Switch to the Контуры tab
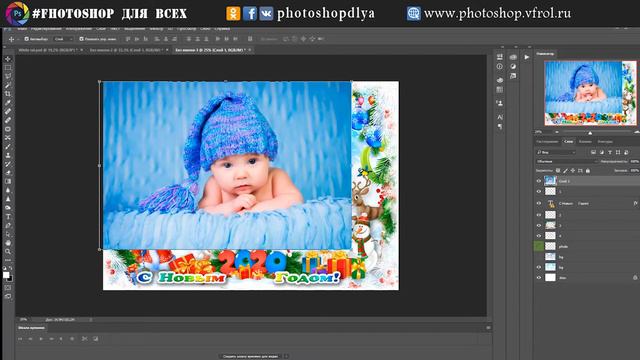This screenshot has height=360, width=640. click(x=605, y=142)
